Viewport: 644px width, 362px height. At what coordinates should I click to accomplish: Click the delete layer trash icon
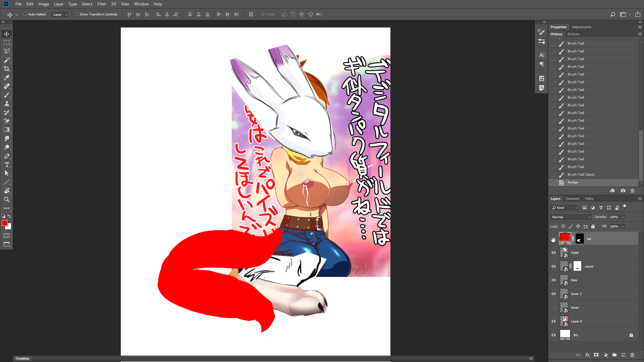coord(632,355)
